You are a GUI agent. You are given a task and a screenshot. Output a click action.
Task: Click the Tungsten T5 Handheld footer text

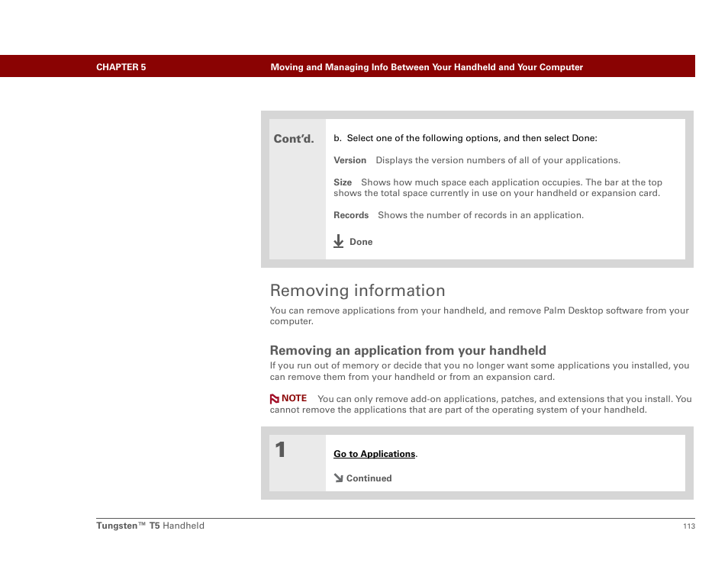tap(150, 526)
